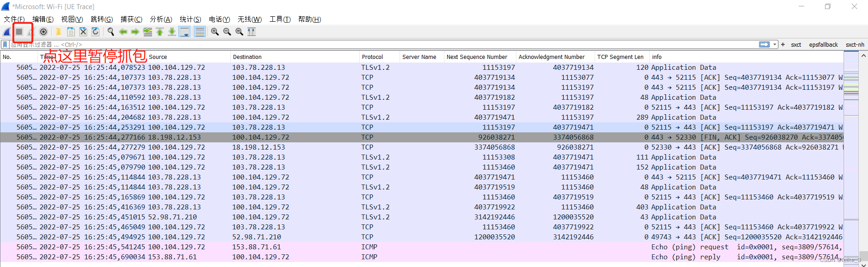The height and width of the screenshot is (267, 868).
Task: Zoom in on the main window text
Action: pyautogui.click(x=215, y=32)
